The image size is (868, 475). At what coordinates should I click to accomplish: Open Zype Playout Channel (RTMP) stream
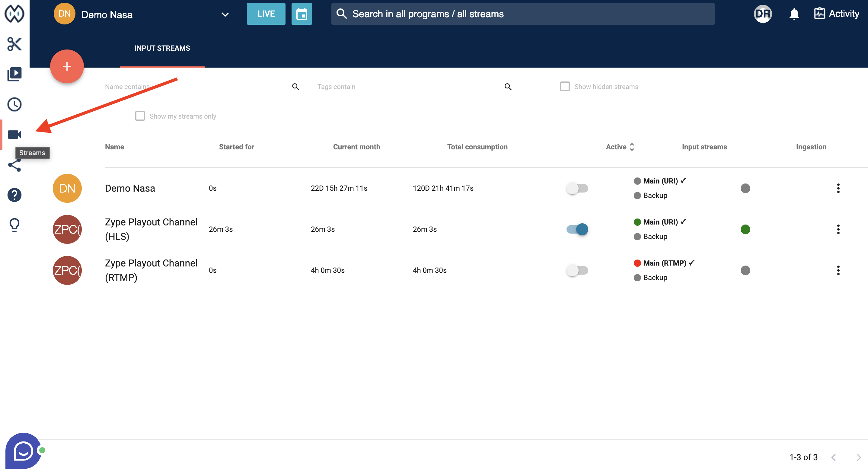coord(151,270)
